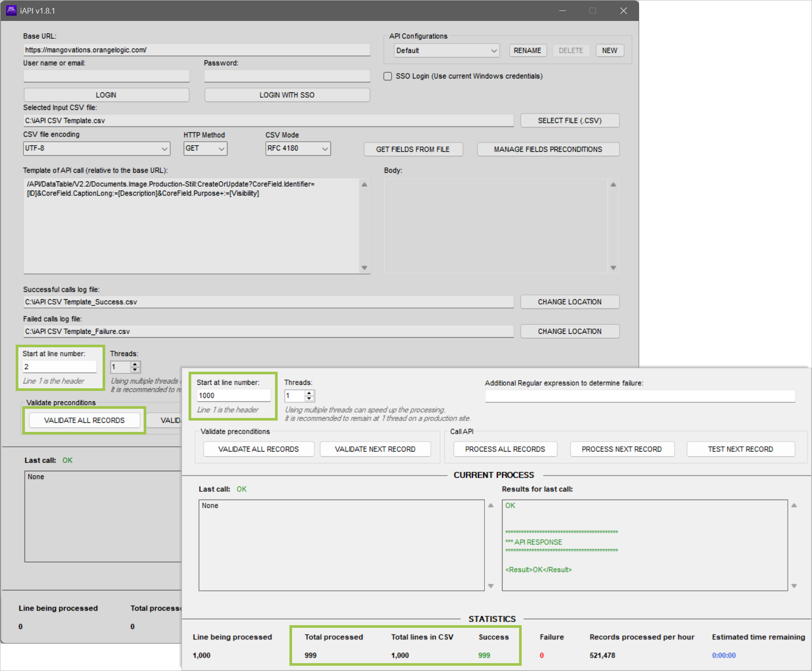Click the iAPI app icon in title bar
The image size is (812, 671).
[x=11, y=10]
